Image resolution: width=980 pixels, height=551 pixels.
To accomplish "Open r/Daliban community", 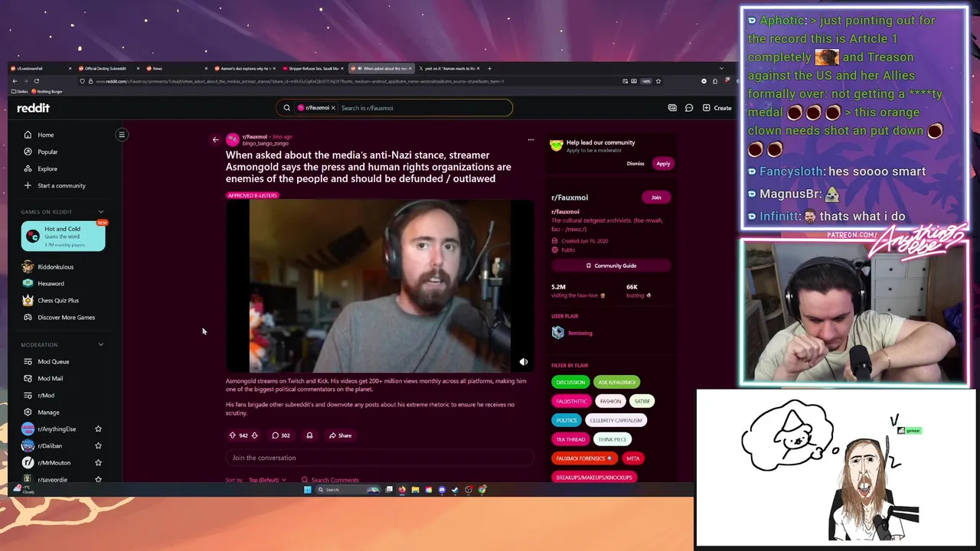I will pos(50,446).
